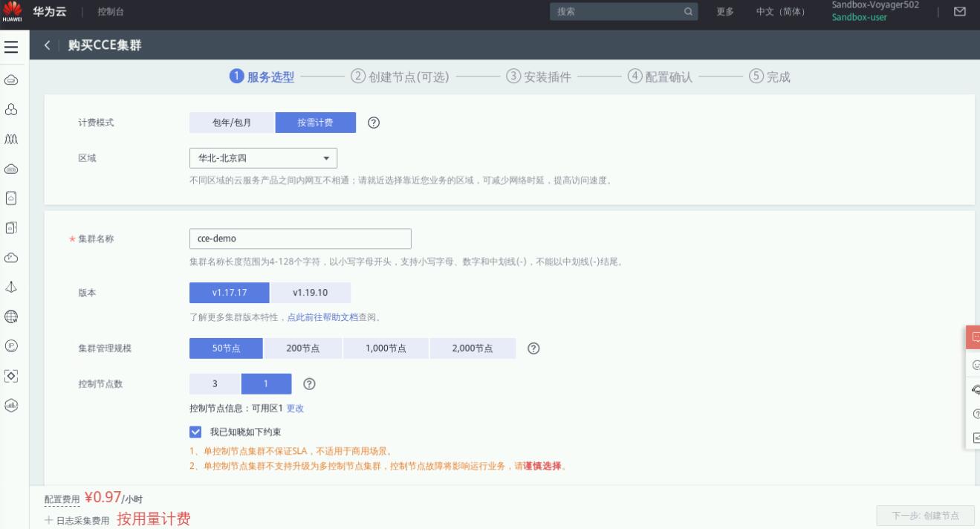Open the cloud disk sidebar icon
Image resolution: width=980 pixels, height=529 pixels.
[11, 168]
